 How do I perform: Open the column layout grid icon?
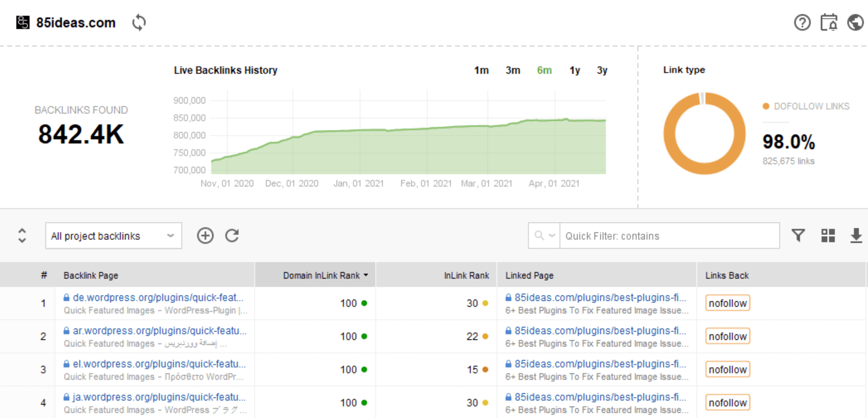click(828, 236)
